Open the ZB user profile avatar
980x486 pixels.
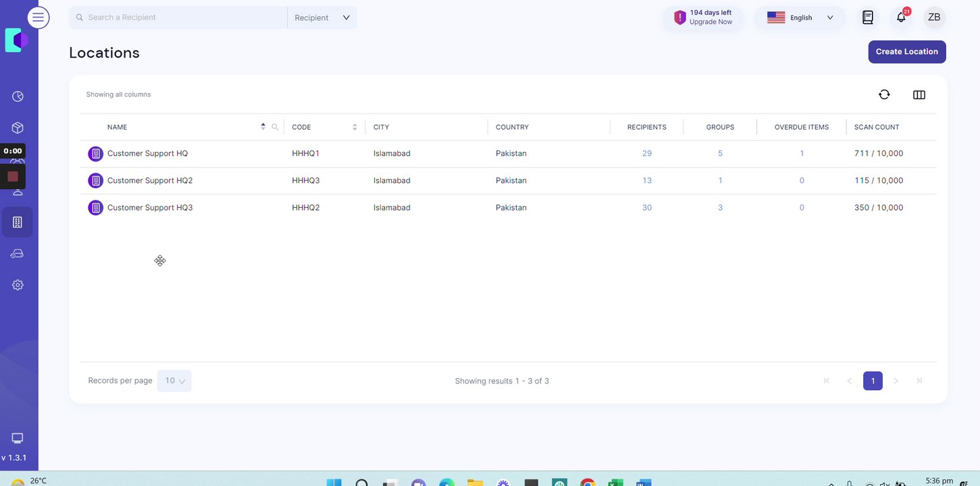click(934, 18)
